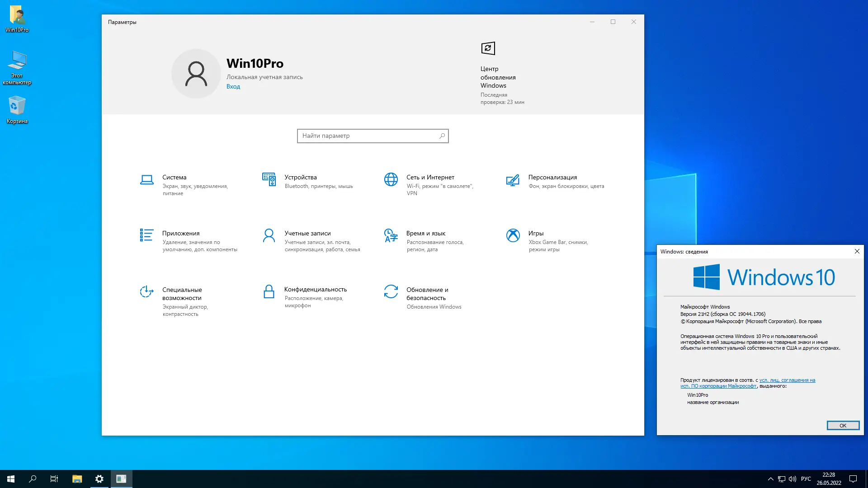This screenshot has width=868, height=488.
Task: Open Обновление и безопасность settings
Action: point(427,294)
